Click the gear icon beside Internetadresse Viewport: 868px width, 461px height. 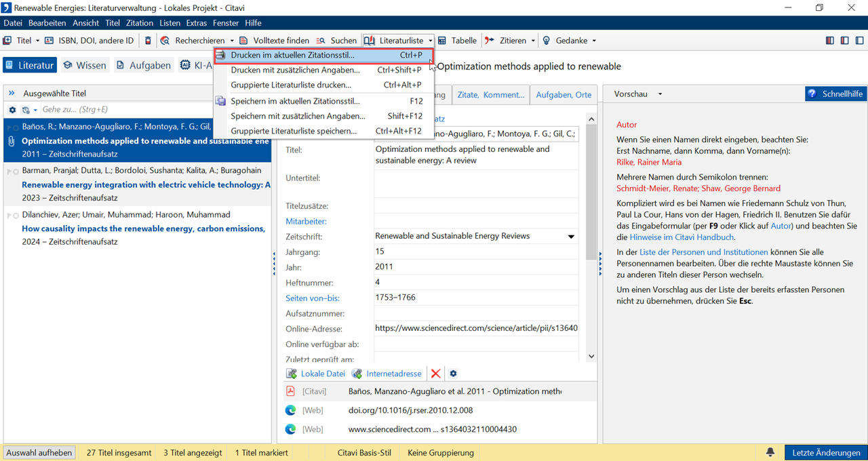[x=453, y=374]
